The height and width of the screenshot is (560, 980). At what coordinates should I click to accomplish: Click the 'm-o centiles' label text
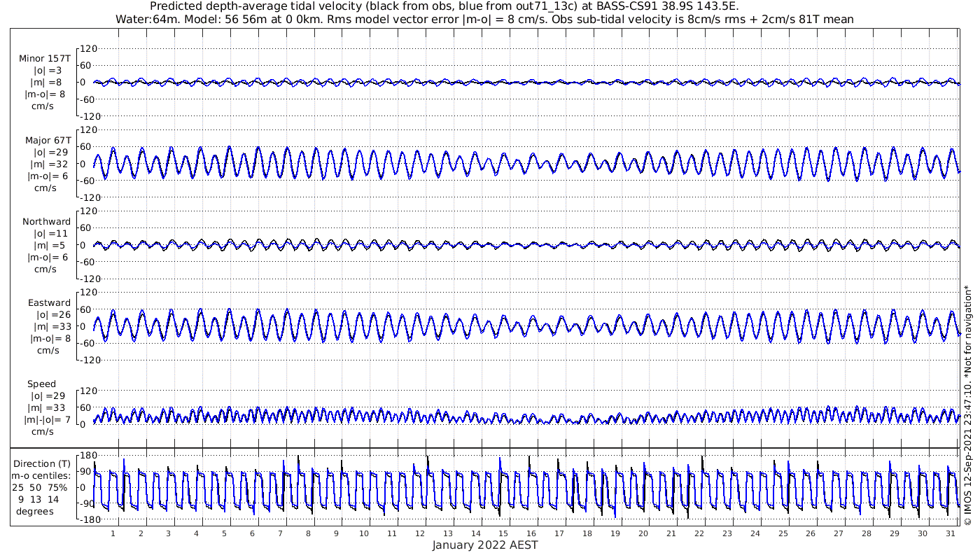coord(43,477)
